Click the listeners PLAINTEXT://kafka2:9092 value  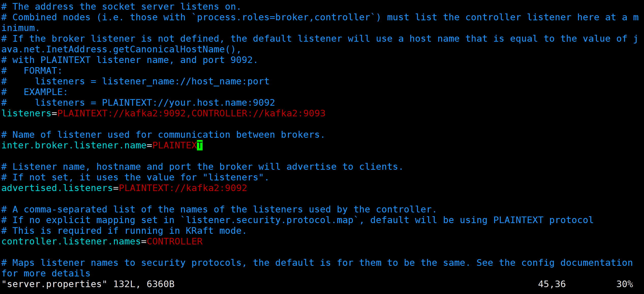[x=121, y=113]
